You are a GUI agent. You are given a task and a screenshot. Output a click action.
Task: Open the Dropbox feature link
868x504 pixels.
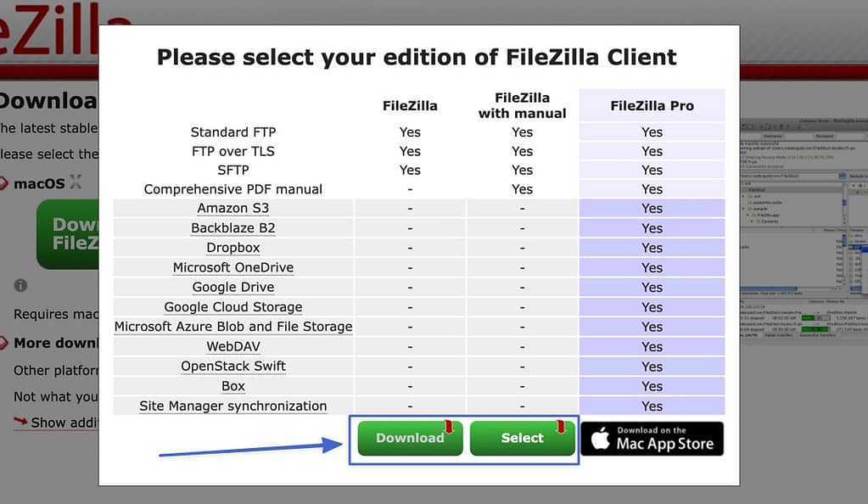[x=233, y=247]
